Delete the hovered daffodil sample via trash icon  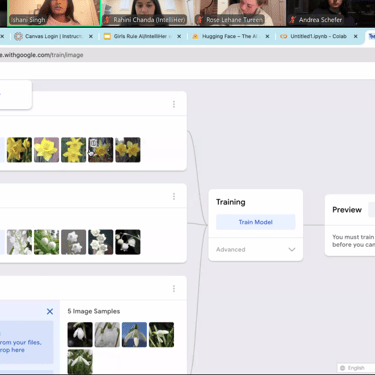click(x=93, y=143)
